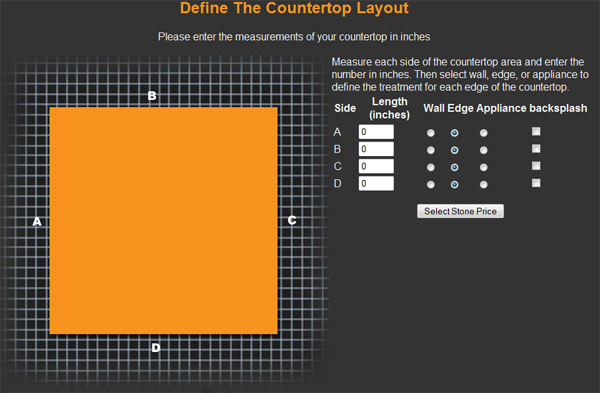
Task: Select Edge radio for side A
Action: tap(454, 133)
